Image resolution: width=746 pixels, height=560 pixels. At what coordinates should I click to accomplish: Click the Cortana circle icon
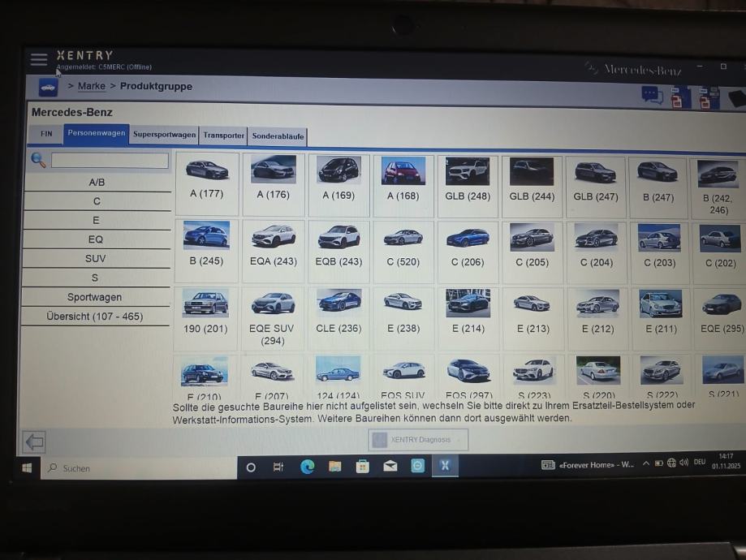point(251,467)
